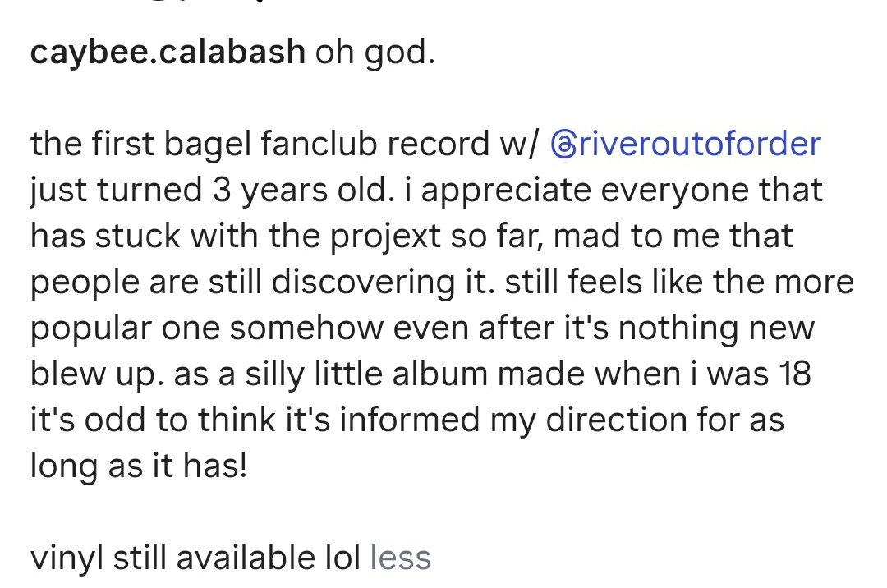The height and width of the screenshot is (588, 887).
Task: Click the "long as it has!" line
Action: coord(138,466)
